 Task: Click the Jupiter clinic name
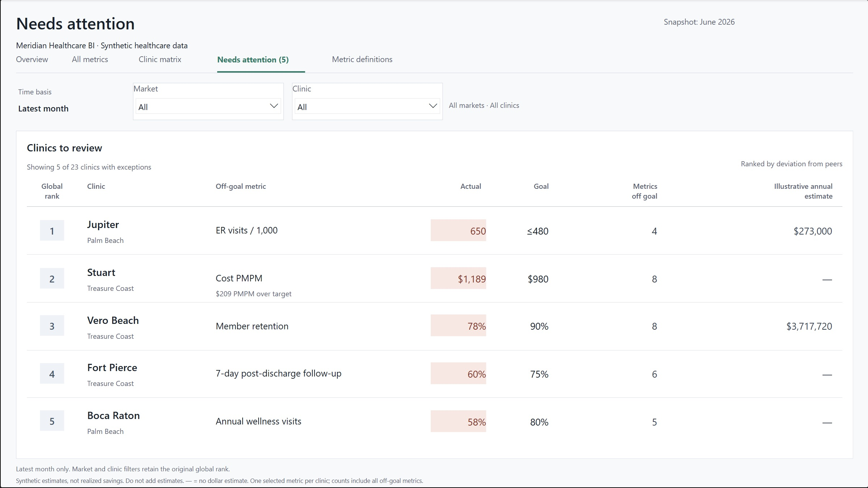(x=103, y=225)
